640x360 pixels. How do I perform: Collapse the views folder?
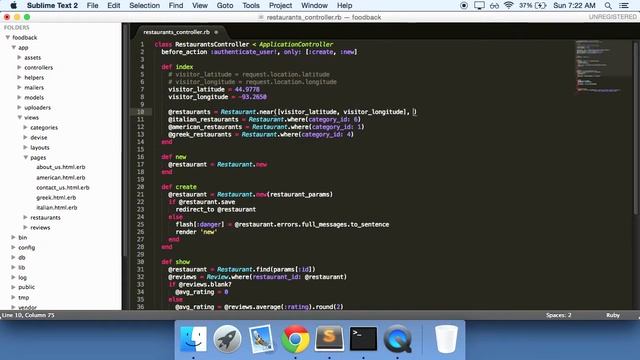pyautogui.click(x=19, y=117)
